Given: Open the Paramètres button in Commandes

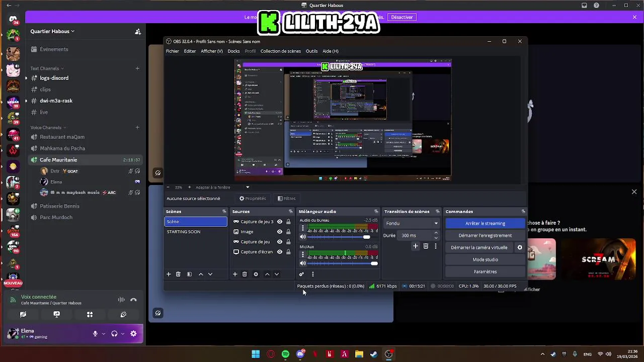Looking at the screenshot, I should [x=485, y=271].
